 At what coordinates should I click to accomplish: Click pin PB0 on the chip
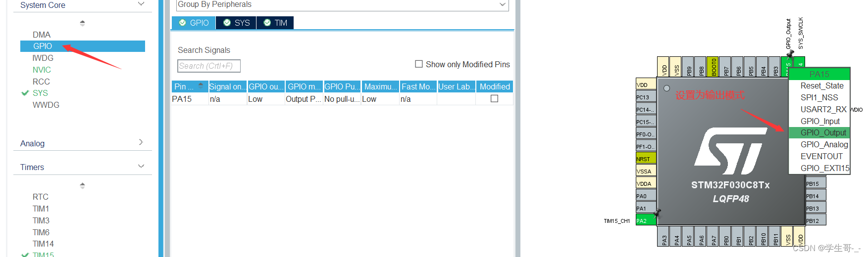point(726,236)
